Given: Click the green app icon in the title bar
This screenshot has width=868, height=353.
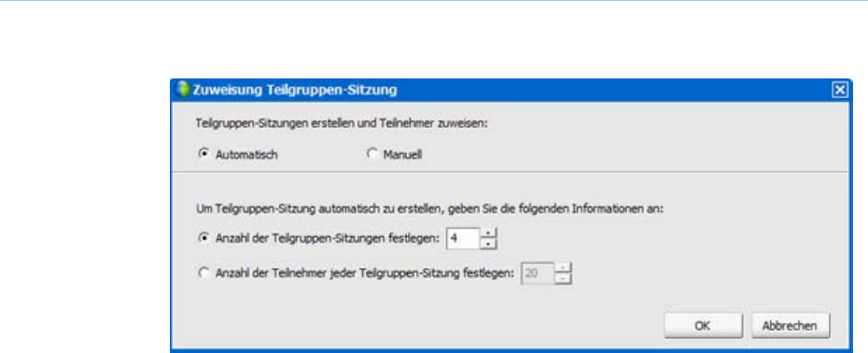Looking at the screenshot, I should pyautogui.click(x=183, y=90).
